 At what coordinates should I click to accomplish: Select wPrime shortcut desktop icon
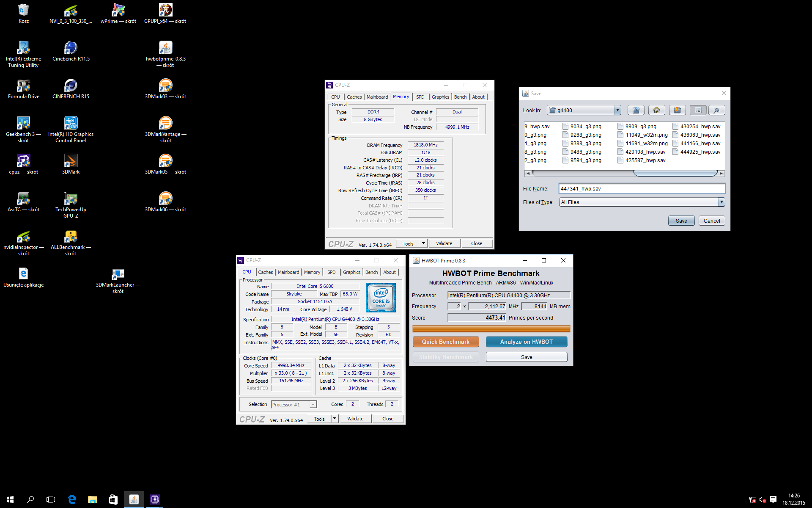[x=118, y=14]
